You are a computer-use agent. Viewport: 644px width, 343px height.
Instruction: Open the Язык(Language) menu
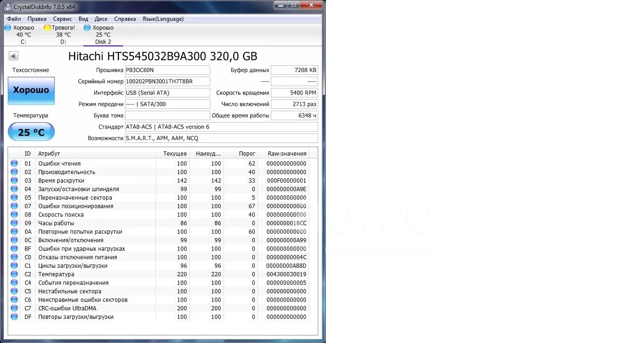click(163, 19)
